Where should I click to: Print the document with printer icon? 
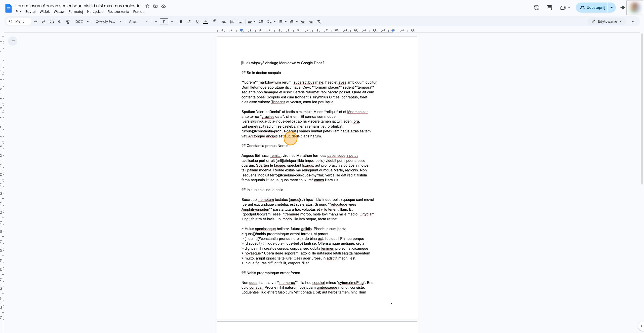[x=52, y=22]
